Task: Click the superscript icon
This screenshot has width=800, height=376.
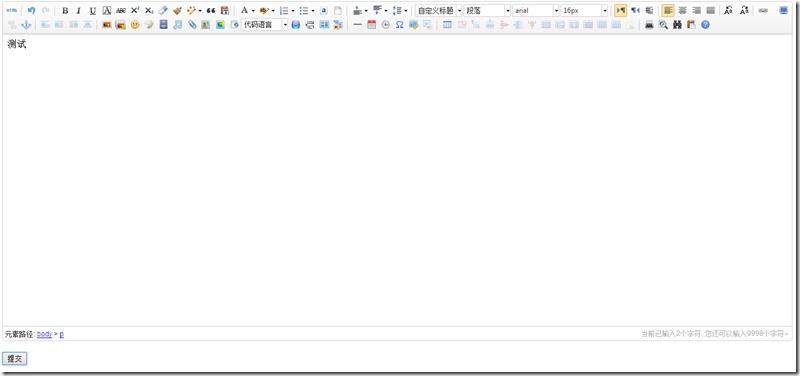Action: pyautogui.click(x=135, y=10)
